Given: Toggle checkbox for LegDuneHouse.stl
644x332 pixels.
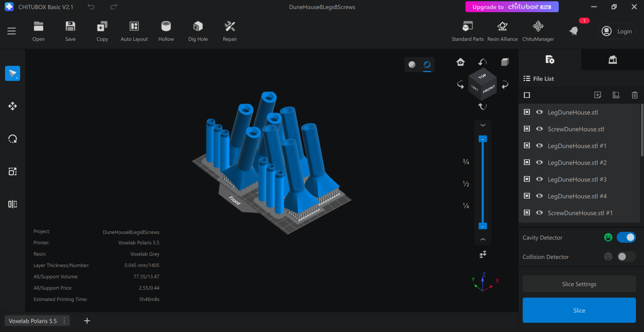Looking at the screenshot, I should (x=527, y=112).
